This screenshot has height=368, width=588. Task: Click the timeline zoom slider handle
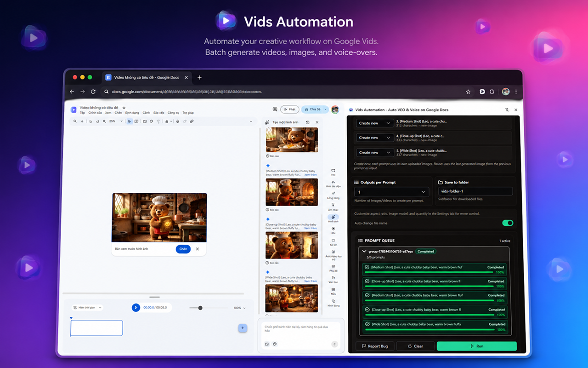point(200,308)
